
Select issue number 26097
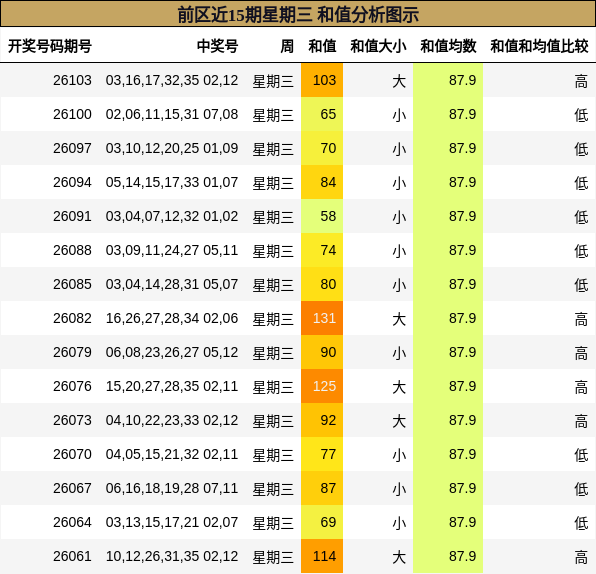tap(72, 148)
